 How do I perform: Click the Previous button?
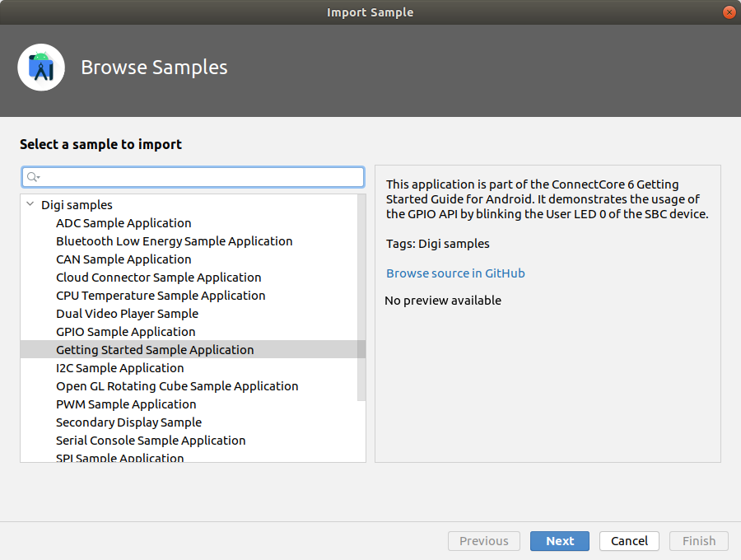(x=484, y=540)
